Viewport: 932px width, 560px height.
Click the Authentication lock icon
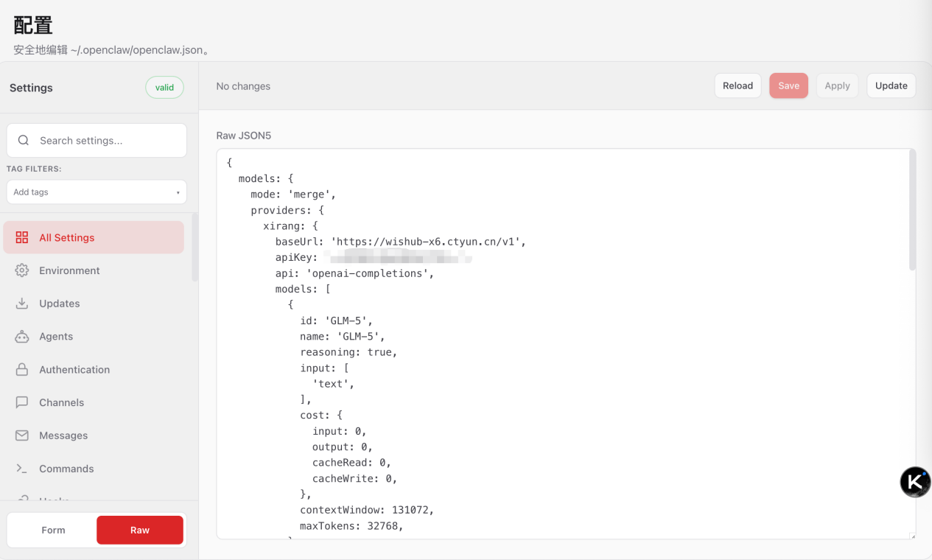pyautogui.click(x=22, y=370)
